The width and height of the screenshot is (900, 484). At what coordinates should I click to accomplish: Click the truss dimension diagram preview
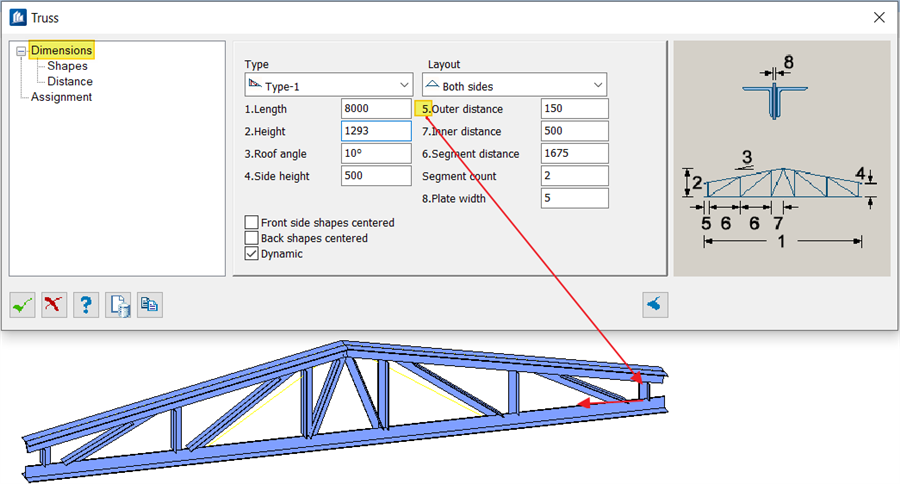click(781, 158)
